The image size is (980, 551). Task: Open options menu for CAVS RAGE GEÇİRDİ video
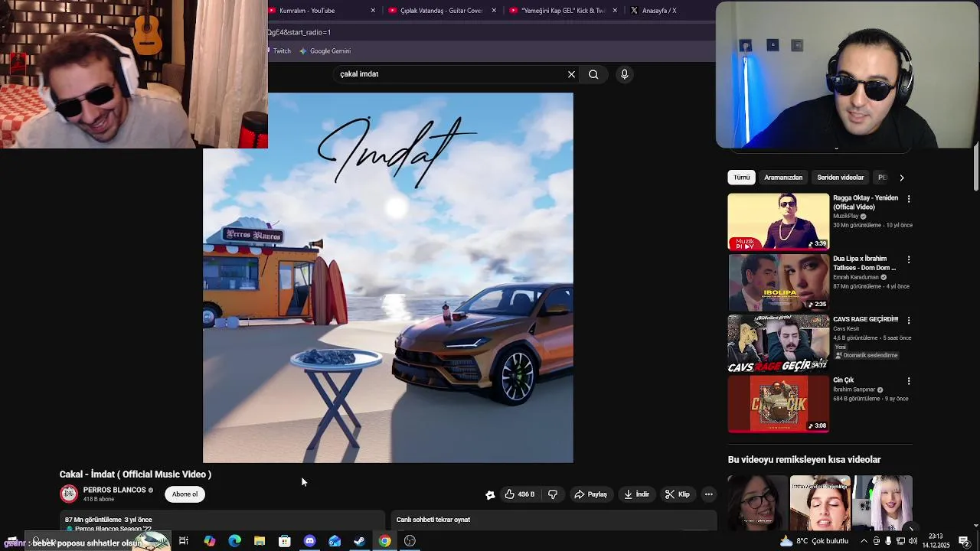coord(909,320)
